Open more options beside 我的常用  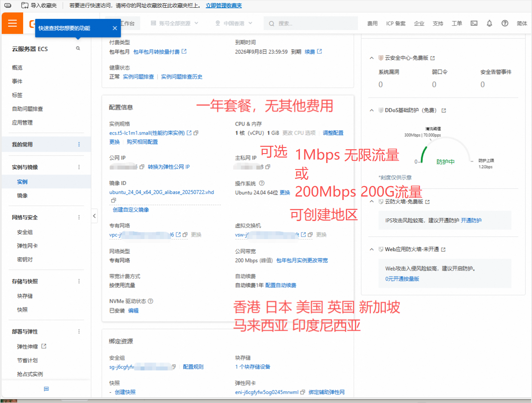(79, 145)
